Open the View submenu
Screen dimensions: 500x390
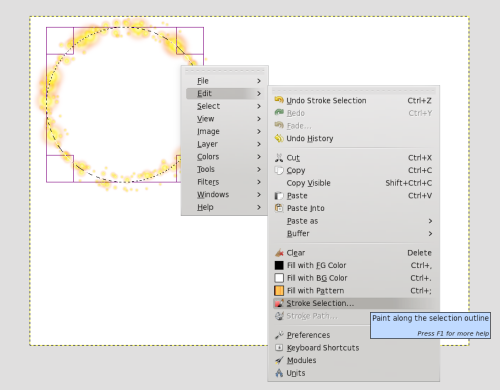click(224, 119)
